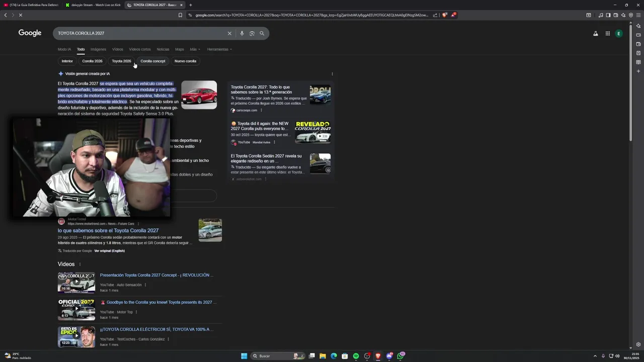Screen dimensions: 644x362
Task: Open Leo AI icon in toolbar
Action: point(623,15)
